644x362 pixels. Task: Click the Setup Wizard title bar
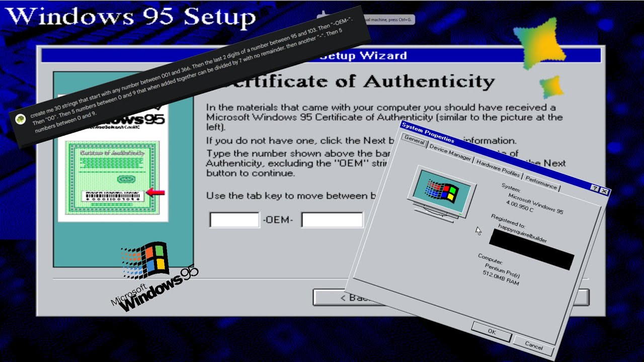(321, 55)
